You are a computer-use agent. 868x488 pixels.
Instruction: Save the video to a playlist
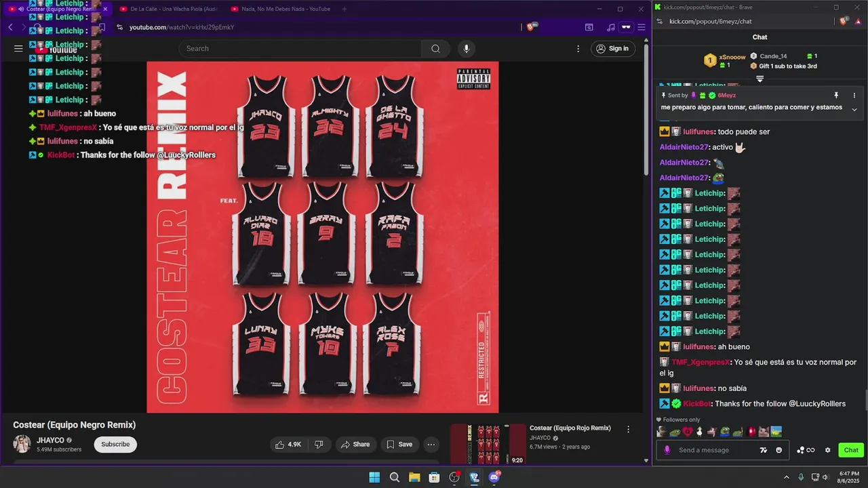[399, 445]
